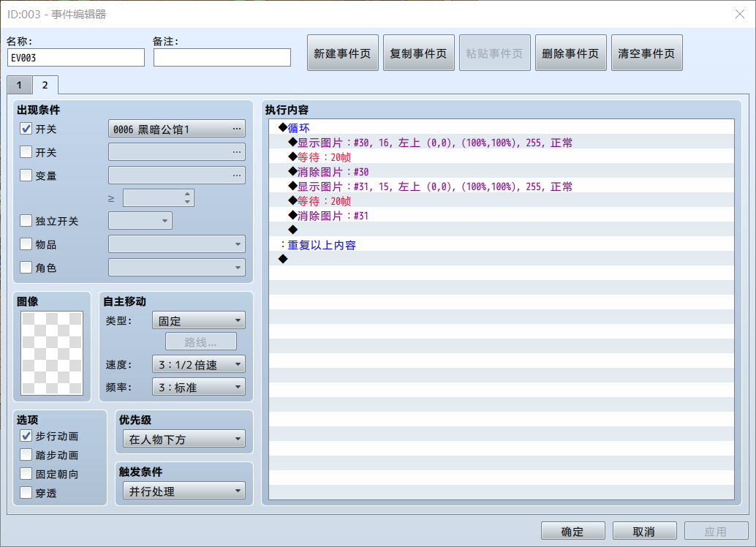The image size is (756, 547).
Task: Click the last empty diamond command line
Action: [502, 260]
